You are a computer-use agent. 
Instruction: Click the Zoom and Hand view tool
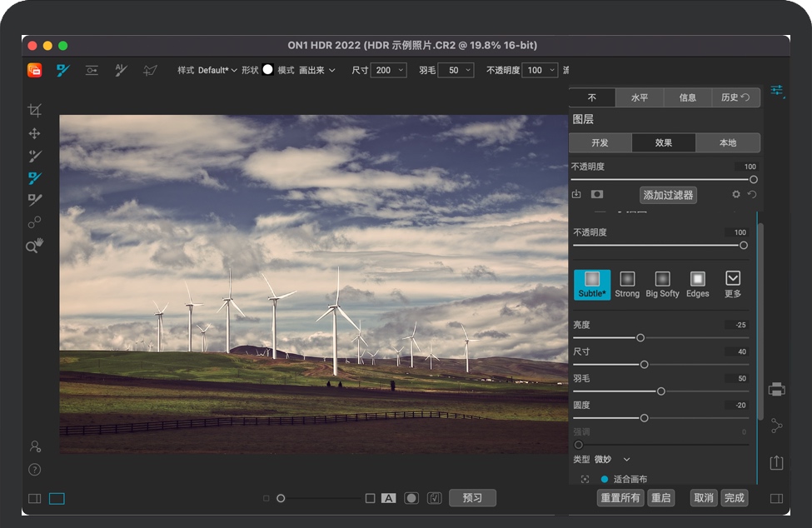[34, 245]
